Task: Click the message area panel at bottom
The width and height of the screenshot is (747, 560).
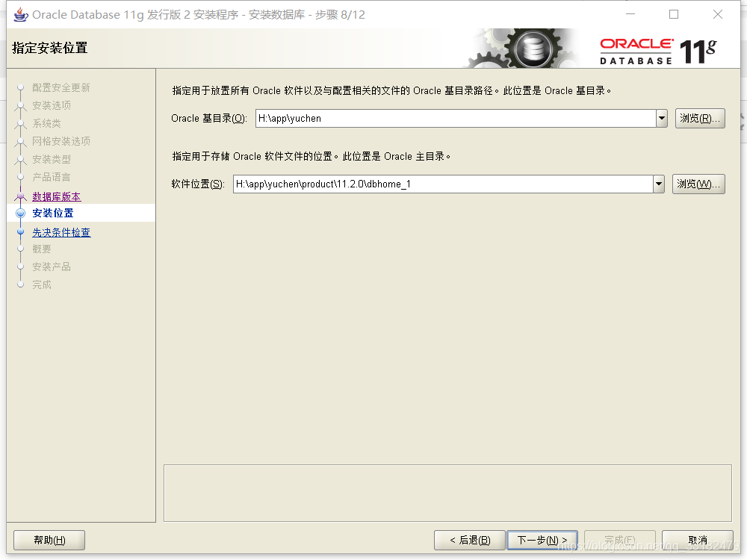Action: pyautogui.click(x=447, y=494)
